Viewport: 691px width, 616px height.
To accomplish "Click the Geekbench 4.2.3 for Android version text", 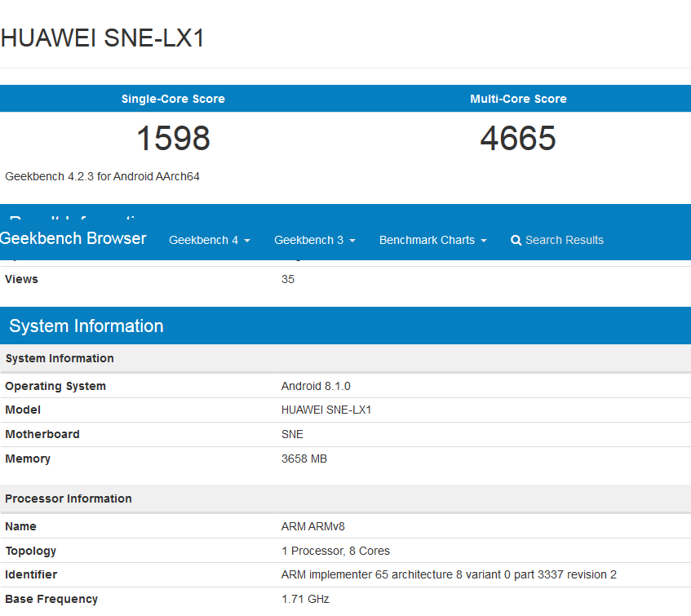I will (103, 176).
